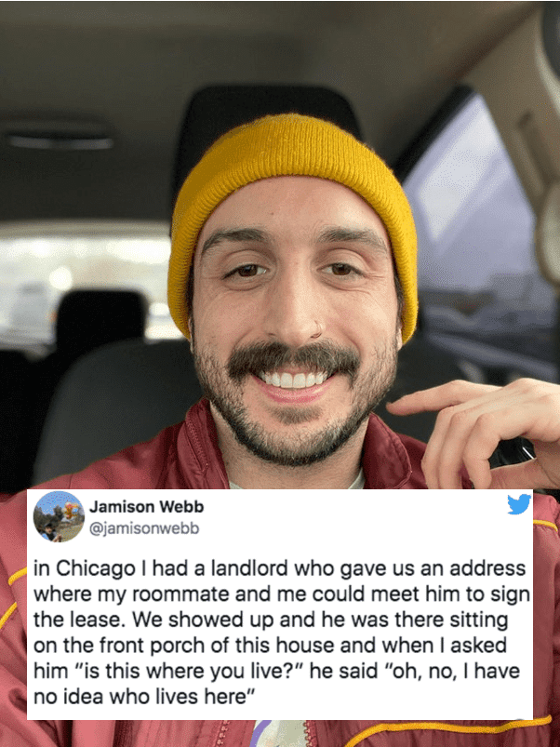Click the last line "no idea who lives here"

click(x=141, y=697)
